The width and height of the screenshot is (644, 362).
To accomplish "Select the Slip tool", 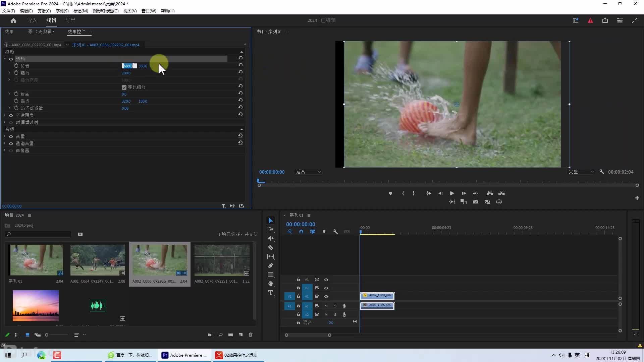I will [271, 256].
